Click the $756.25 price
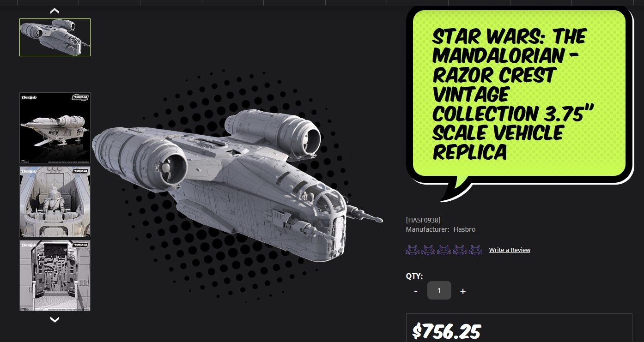Screen dimensions: 644x342 (446, 331)
